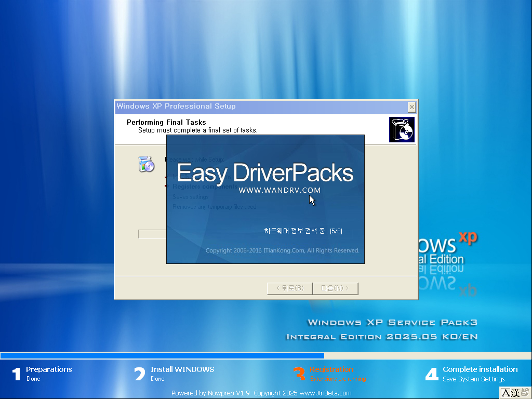Screen dimensions: 532x399
Task: Click the hardware search status text 5/8
Action: pos(303,231)
